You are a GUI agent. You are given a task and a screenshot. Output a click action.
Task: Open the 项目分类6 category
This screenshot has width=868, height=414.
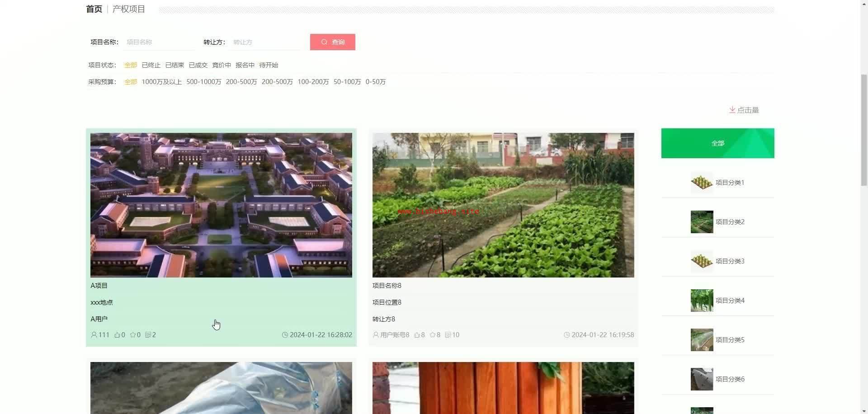point(718,379)
